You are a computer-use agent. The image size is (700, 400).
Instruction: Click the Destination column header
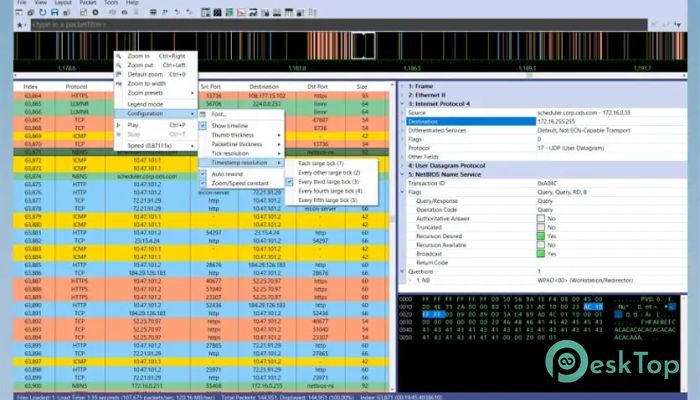264,87
